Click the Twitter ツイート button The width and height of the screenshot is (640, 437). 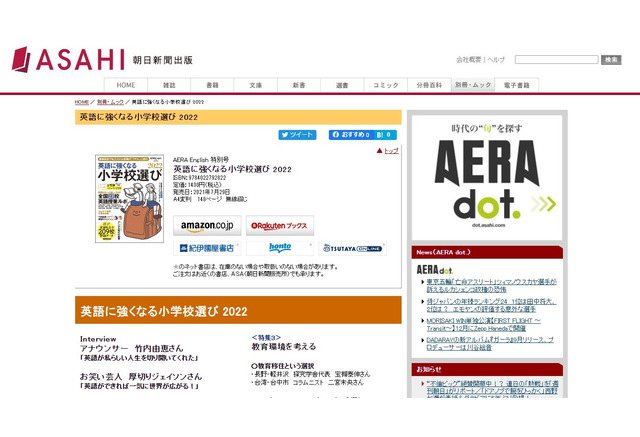[297, 135]
